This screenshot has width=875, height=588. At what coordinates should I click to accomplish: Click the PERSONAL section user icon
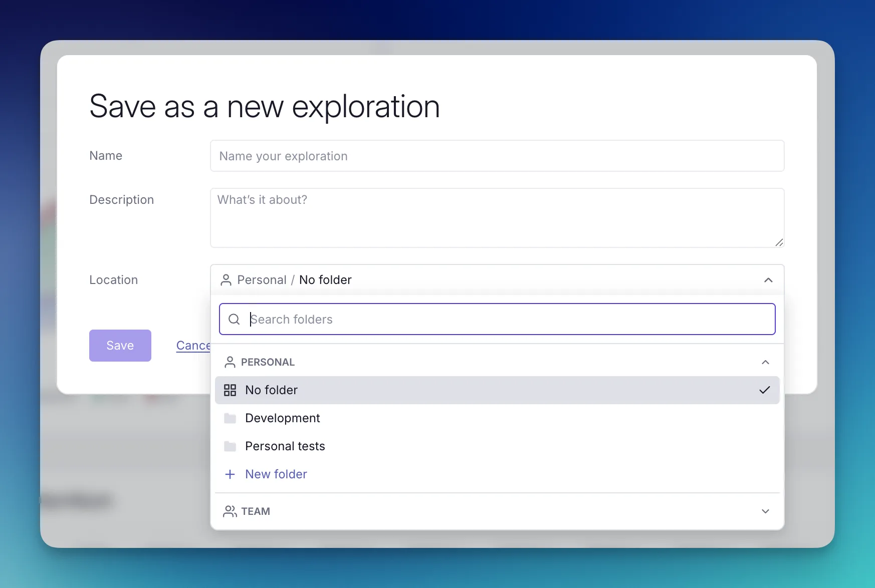click(230, 362)
